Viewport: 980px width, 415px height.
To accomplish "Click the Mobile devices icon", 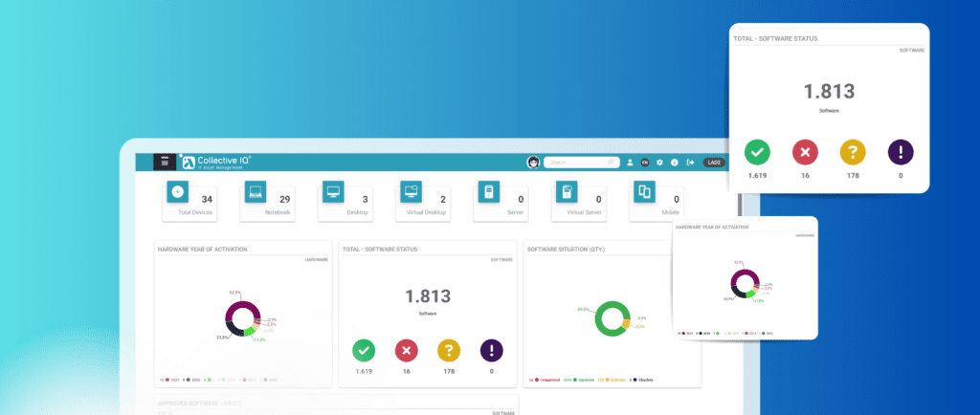I will pos(644,191).
